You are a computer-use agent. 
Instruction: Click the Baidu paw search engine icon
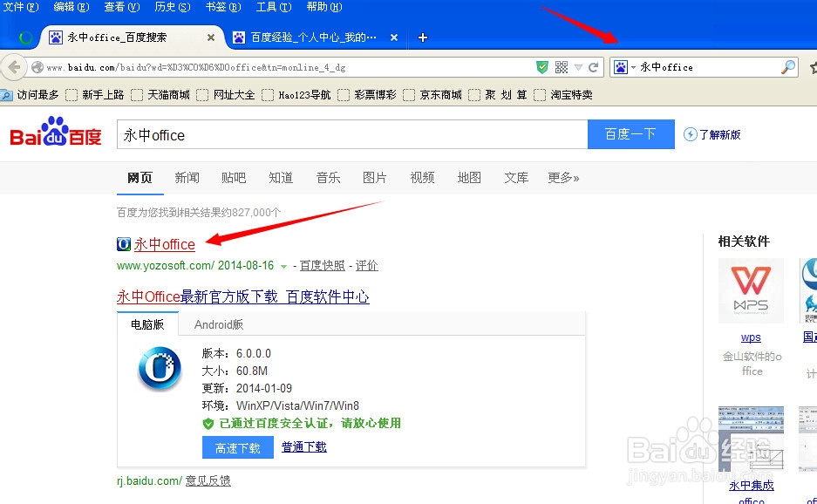point(621,67)
